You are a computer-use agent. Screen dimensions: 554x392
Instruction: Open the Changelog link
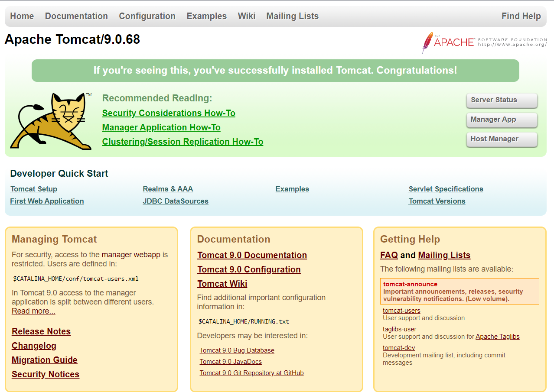pos(34,346)
